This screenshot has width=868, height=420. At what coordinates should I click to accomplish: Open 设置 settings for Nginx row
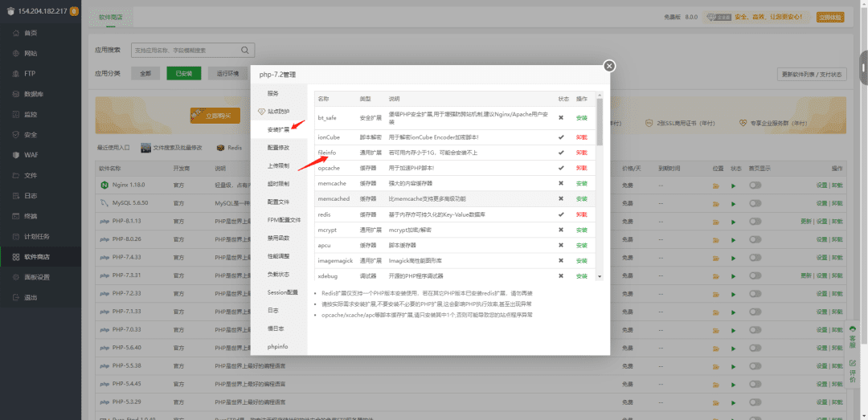821,186
